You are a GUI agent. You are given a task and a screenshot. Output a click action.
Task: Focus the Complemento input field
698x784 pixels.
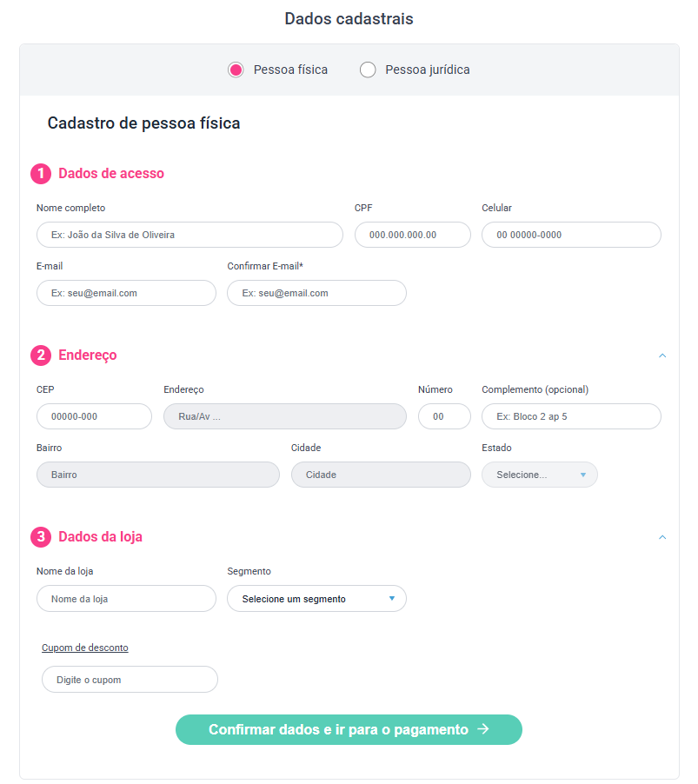[571, 416]
